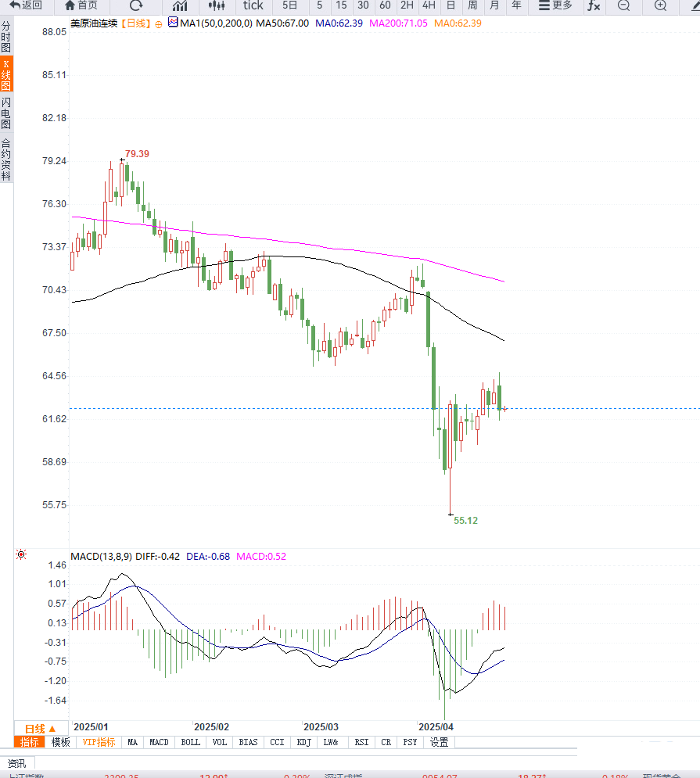Open the 合约资料 side tab
The height and width of the screenshot is (778, 700).
coord(6,160)
